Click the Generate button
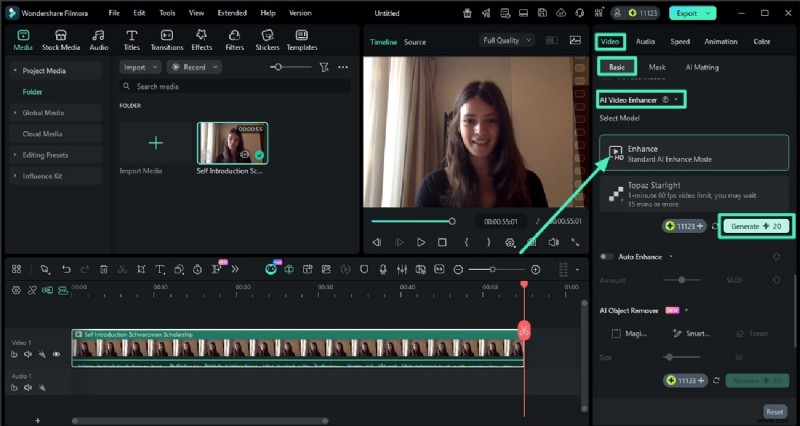The height and width of the screenshot is (426, 800). [755, 227]
